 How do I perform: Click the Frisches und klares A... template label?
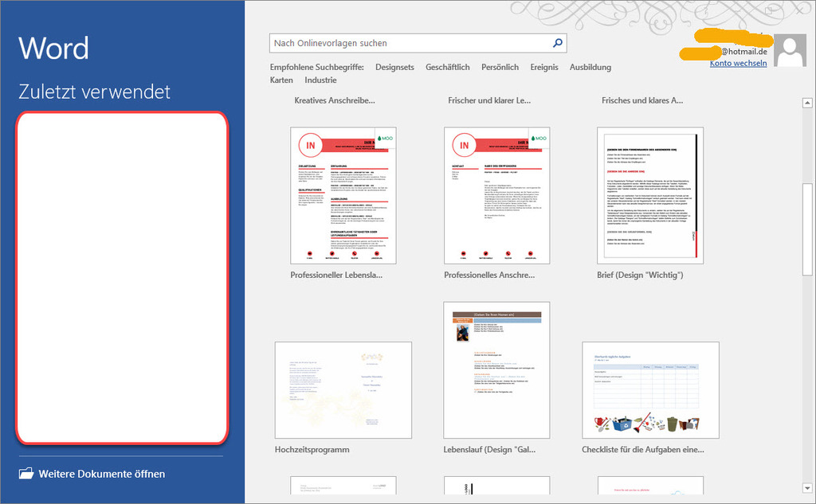[642, 100]
